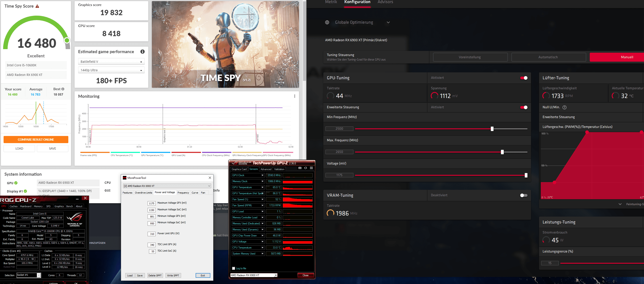This screenshot has height=284, width=644.
Task: Click the VRAM Taktrate gauge icon showing 1986 MHz
Action: 330,213
